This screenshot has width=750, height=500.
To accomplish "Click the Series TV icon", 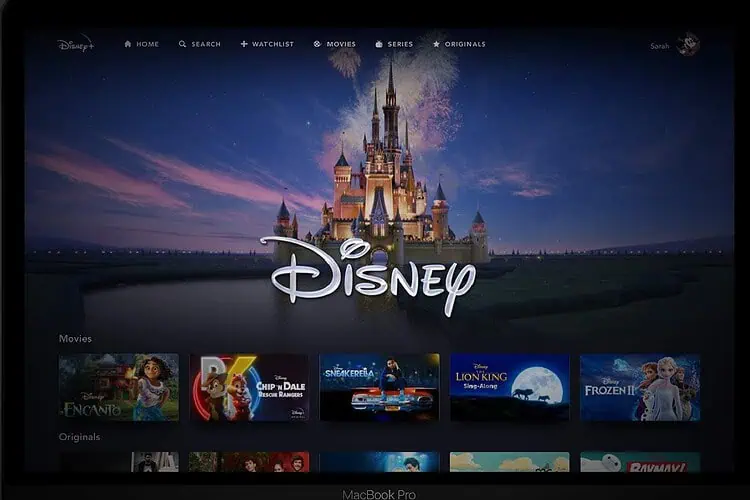I will click(379, 44).
